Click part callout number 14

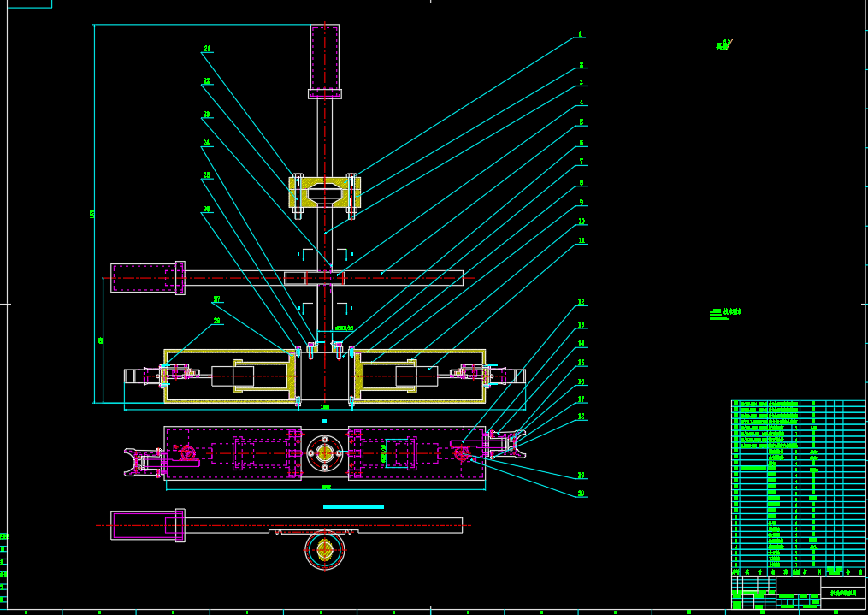pos(582,344)
